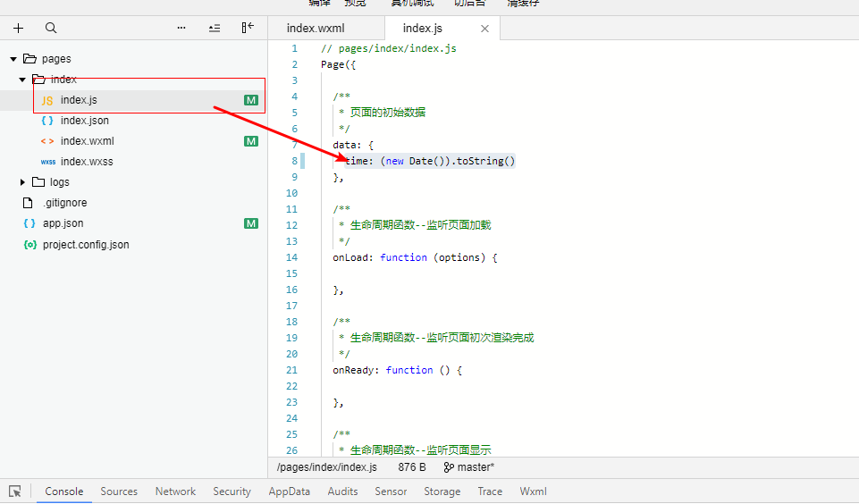Screen dimensions: 859x504
Task: Select project.config.json file
Action: coord(86,244)
